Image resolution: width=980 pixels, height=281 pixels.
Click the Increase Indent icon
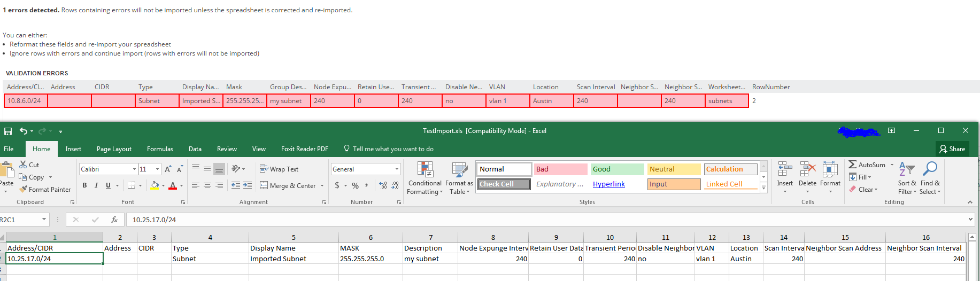pos(248,185)
